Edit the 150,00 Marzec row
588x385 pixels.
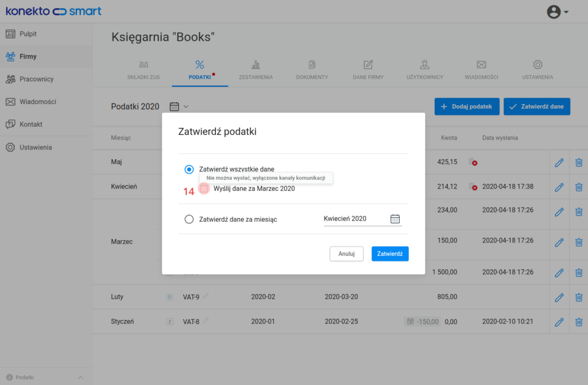tap(559, 242)
